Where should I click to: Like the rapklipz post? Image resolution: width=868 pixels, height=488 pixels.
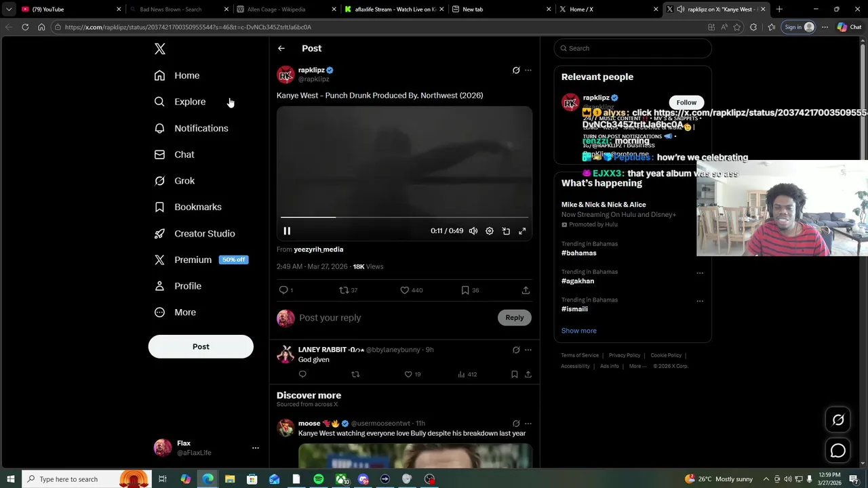point(405,290)
